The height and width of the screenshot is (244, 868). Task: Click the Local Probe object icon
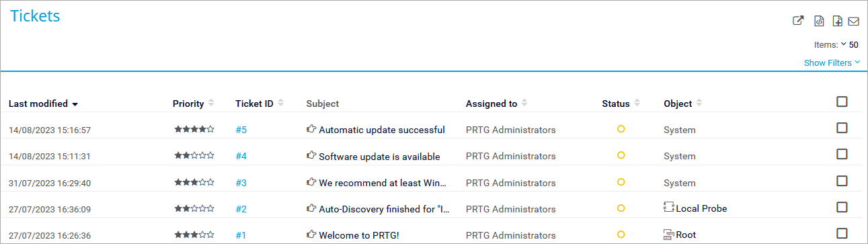(668, 208)
